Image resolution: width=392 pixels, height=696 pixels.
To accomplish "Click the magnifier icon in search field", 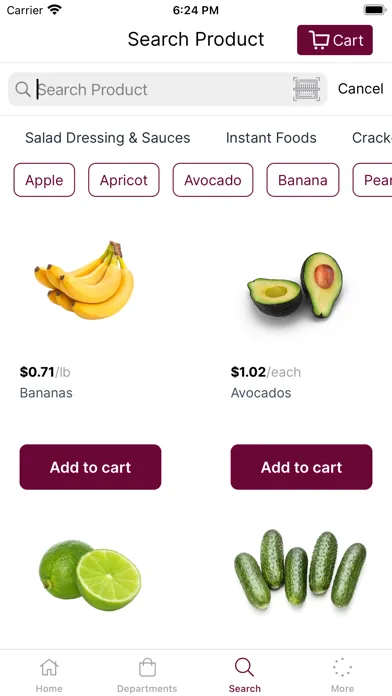I will click(23, 89).
